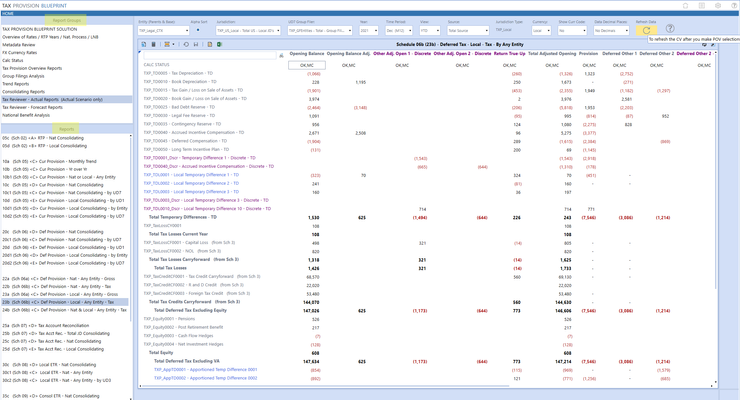740x400 pixels.
Task: Open Tax Provision Overview Reports group
Action: click(32, 68)
